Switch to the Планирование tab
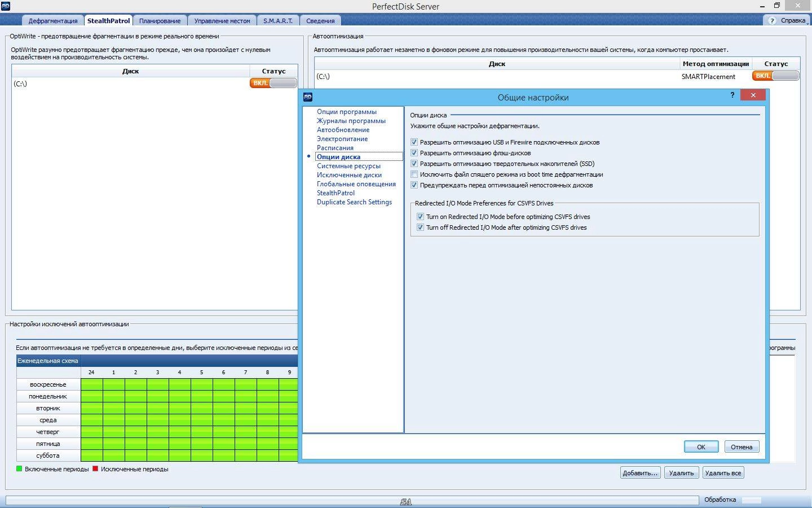Viewport: 812px width, 508px height. 160,21
